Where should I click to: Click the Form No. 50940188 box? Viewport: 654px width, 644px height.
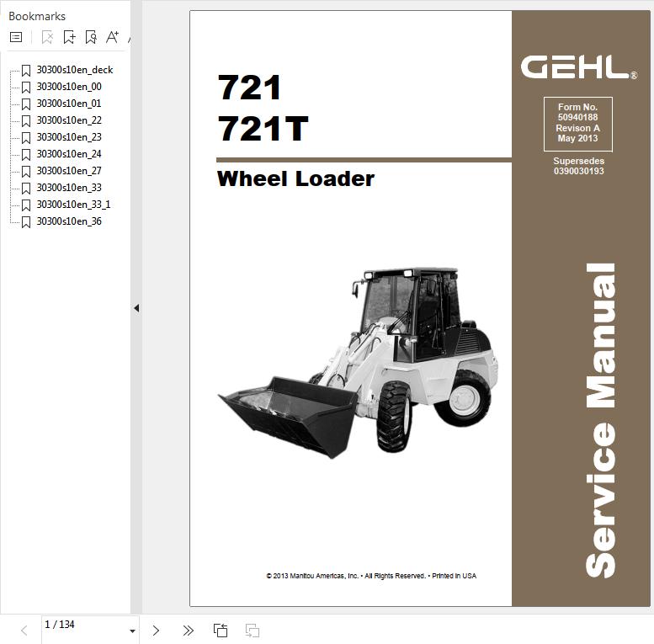point(577,124)
